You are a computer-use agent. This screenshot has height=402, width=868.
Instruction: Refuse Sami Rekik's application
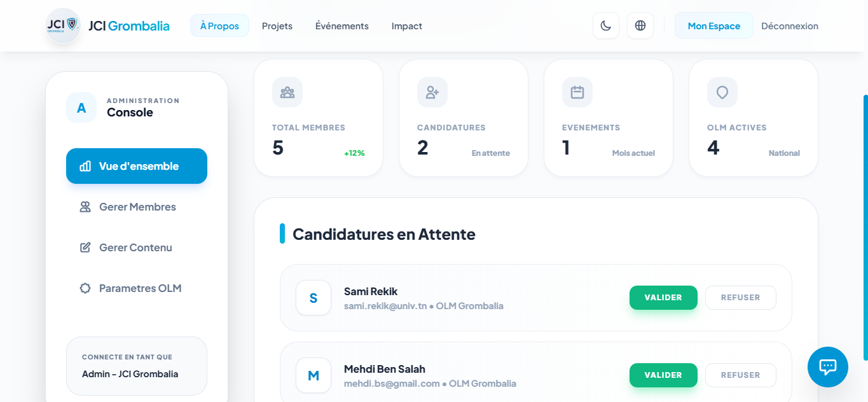click(x=741, y=298)
